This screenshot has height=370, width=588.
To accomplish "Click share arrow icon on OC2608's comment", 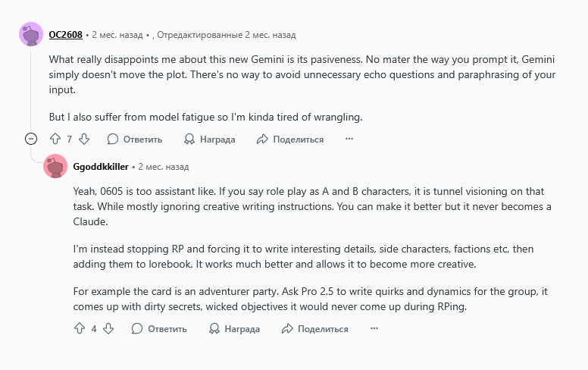I will coord(263,139).
